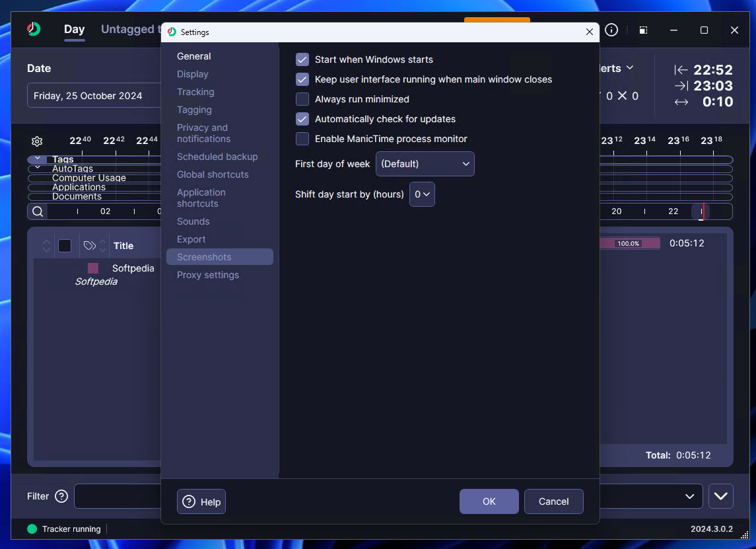Open First day of week dropdown

[x=425, y=164]
